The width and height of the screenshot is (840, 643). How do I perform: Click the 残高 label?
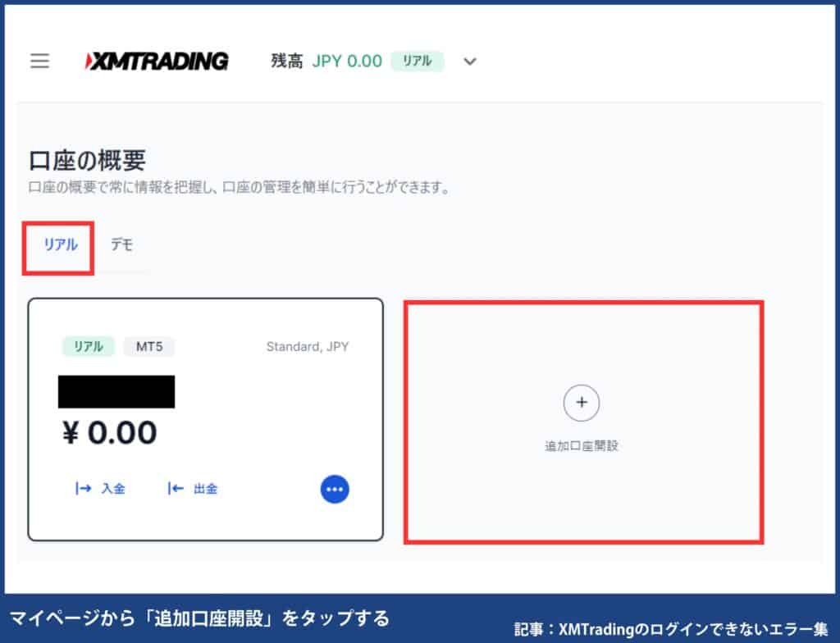click(x=286, y=61)
